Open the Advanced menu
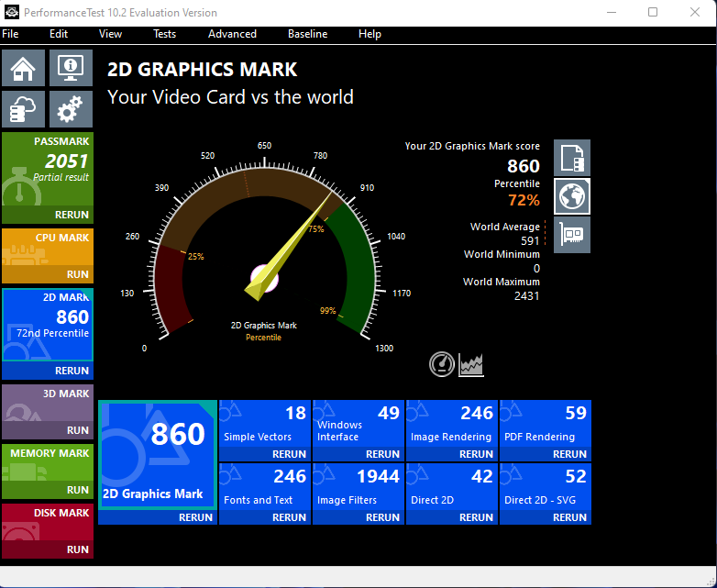 232,34
